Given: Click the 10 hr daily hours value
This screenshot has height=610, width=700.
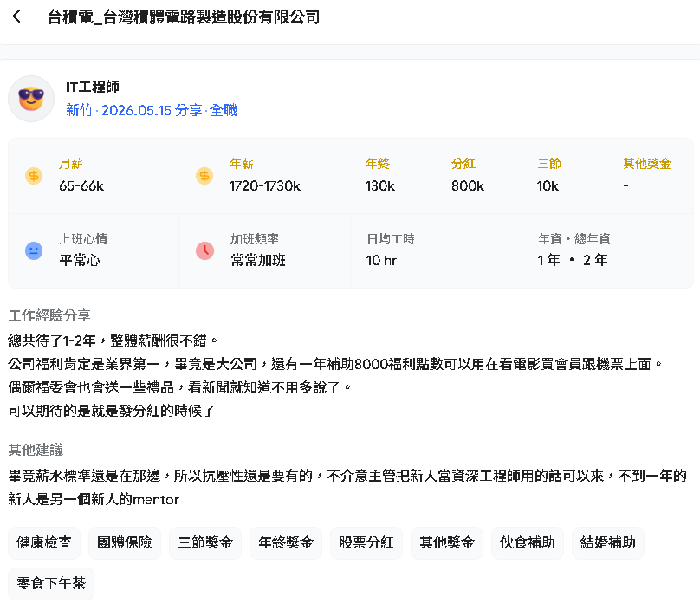Looking at the screenshot, I should pos(381,260).
